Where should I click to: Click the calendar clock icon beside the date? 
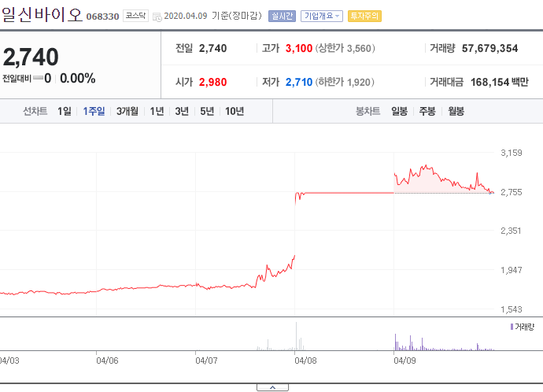coord(157,17)
